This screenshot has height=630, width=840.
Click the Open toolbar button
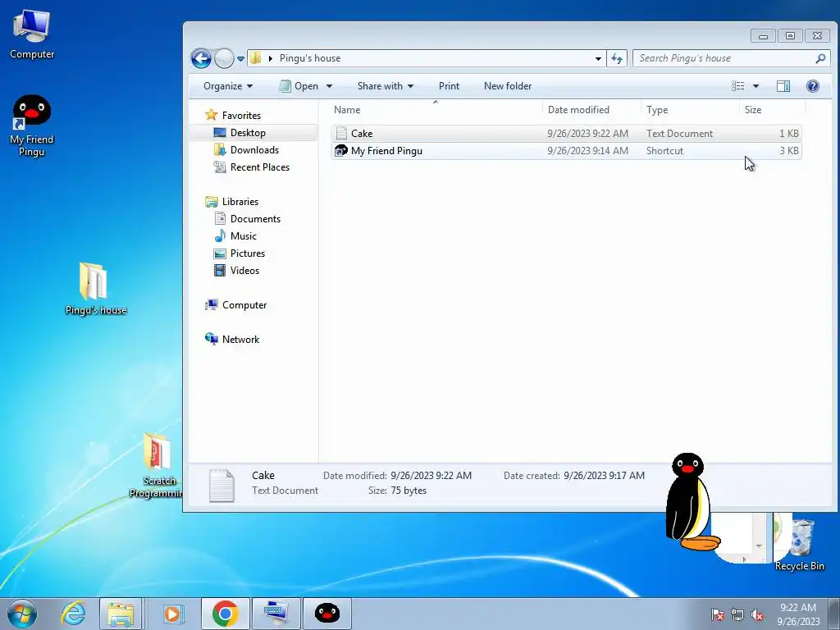pos(299,86)
